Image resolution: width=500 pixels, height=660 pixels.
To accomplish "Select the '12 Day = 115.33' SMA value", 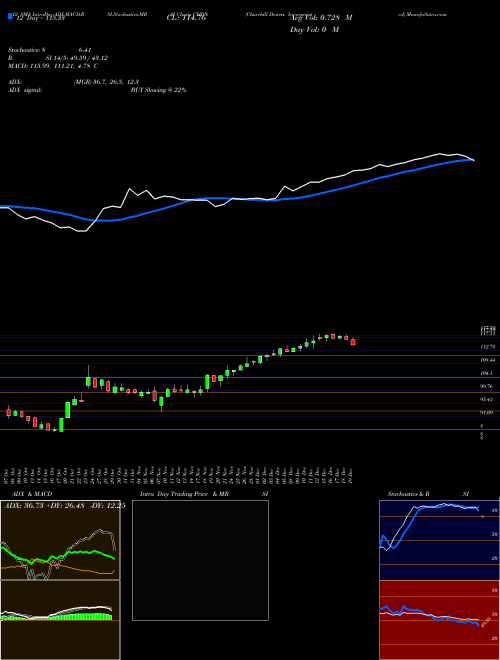I will tap(40, 19).
